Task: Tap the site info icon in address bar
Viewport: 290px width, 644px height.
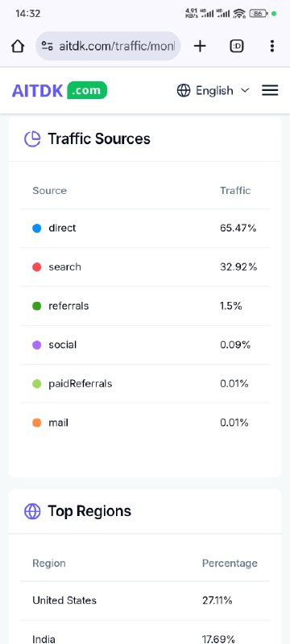Action: click(x=48, y=46)
